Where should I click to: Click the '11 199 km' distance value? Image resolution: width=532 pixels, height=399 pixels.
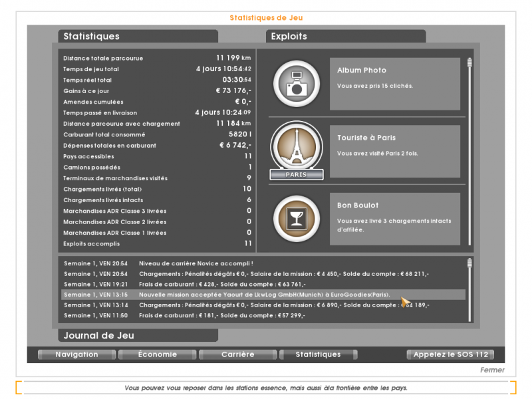click(x=233, y=58)
